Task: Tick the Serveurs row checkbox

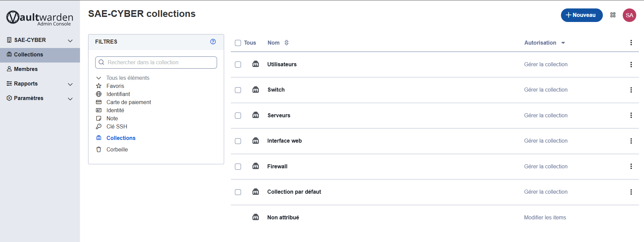Action: (x=238, y=116)
